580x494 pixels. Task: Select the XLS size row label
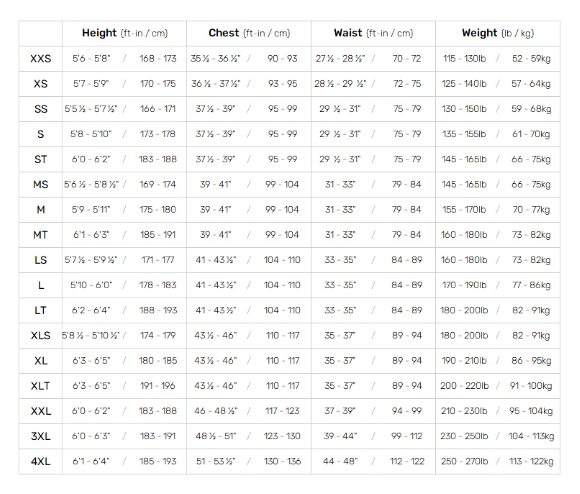click(41, 335)
